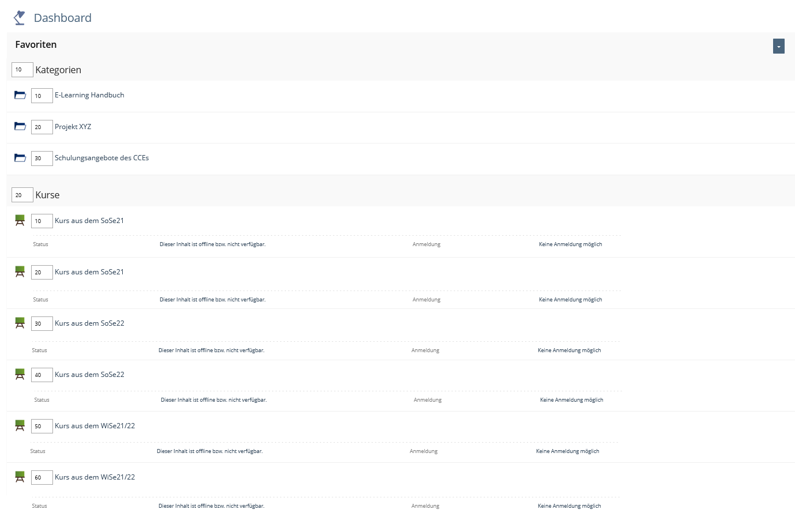Open the E-Learning Handbuch category
The image size is (795, 532).
tap(89, 95)
